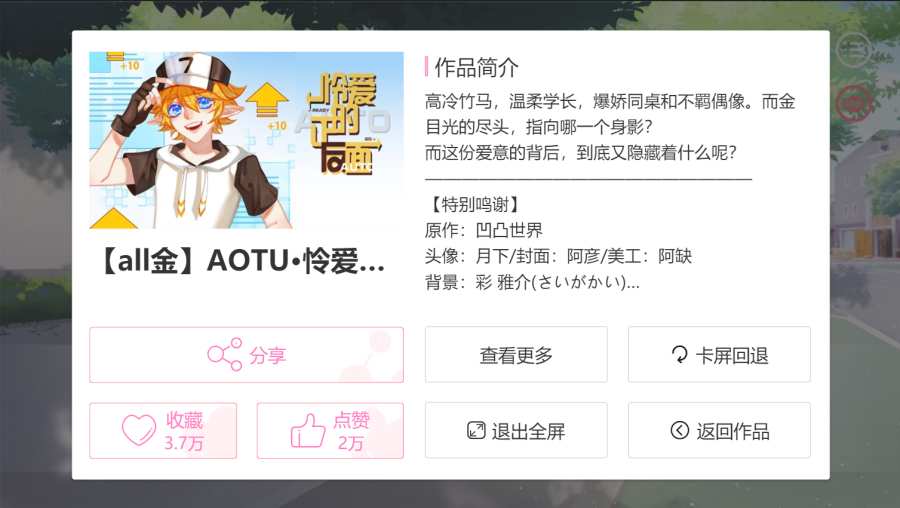This screenshot has height=508, width=900.
Task: Expand description via 查看更多
Action: pyautogui.click(x=516, y=355)
